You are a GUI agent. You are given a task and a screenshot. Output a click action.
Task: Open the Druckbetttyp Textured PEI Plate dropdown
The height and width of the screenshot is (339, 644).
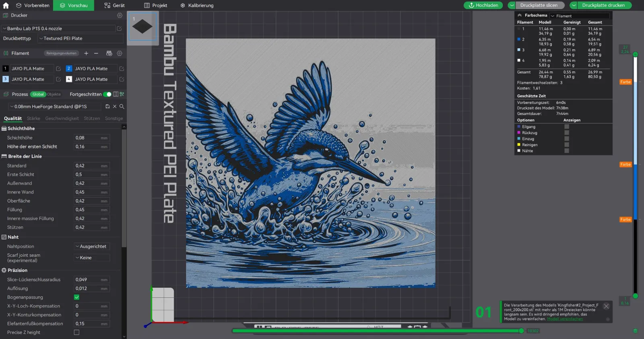tap(80, 39)
